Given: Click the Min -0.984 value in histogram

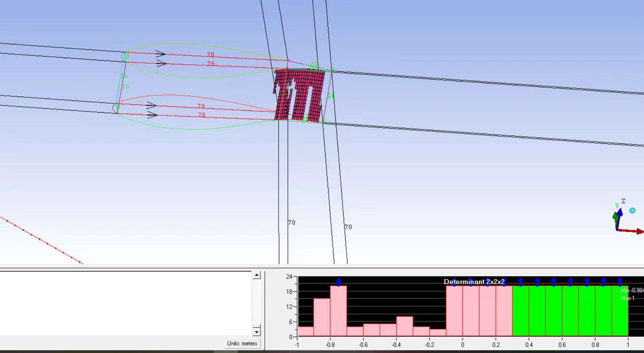Looking at the screenshot, I should (x=632, y=290).
